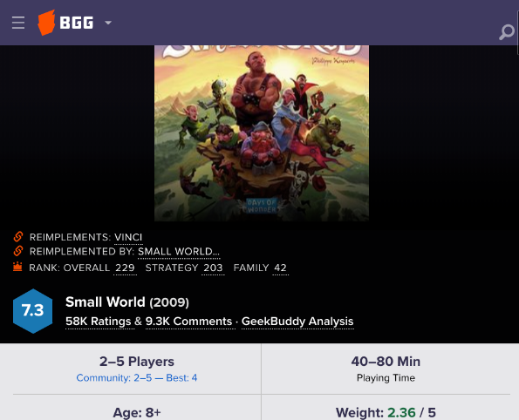This screenshot has height=420, width=519.
Task: Click the Small World cover image
Action: point(262,133)
